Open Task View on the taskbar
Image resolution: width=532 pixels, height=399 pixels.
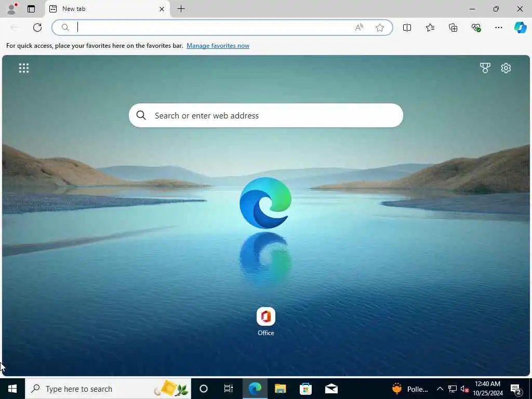click(x=229, y=389)
